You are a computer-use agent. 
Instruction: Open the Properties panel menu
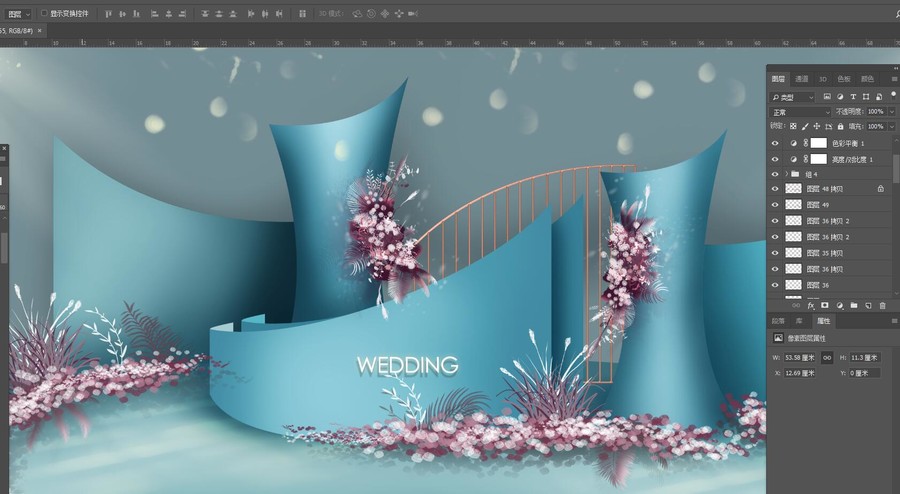click(894, 321)
